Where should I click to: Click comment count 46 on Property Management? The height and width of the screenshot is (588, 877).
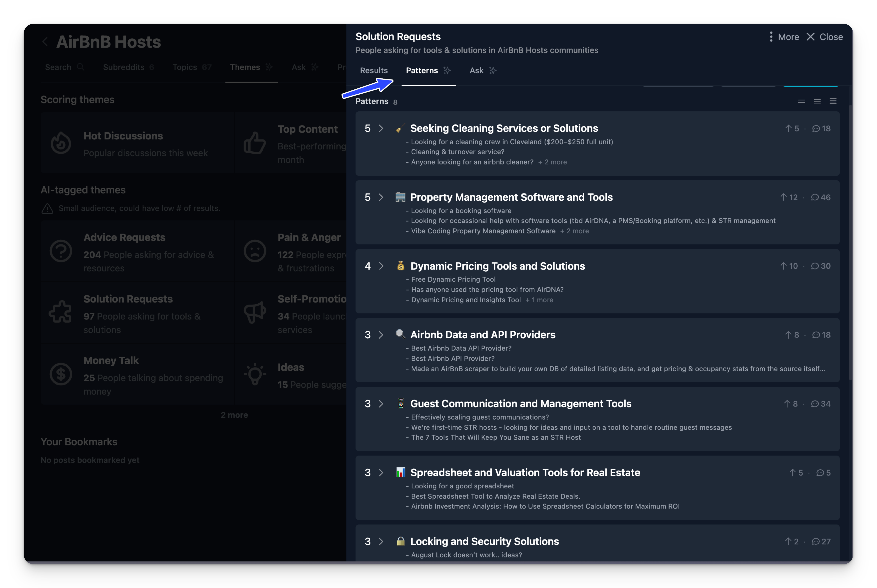click(820, 197)
